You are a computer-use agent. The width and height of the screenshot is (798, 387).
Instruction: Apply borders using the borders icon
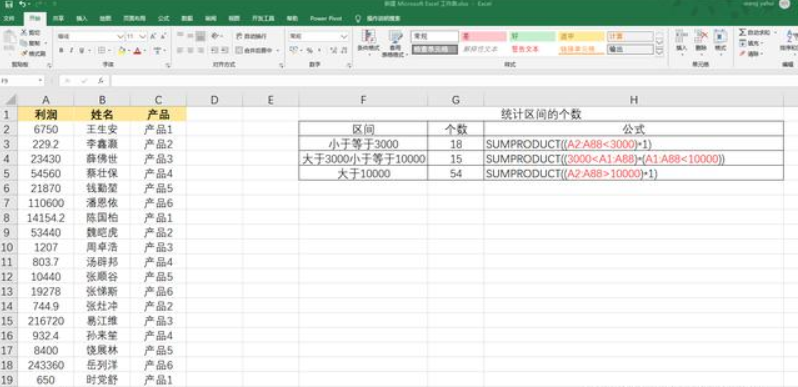(101, 50)
